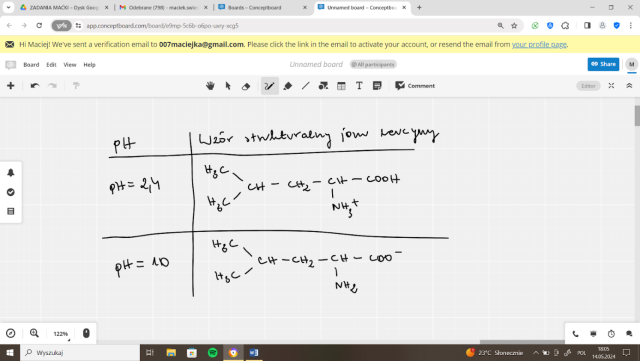640x361 pixels.
Task: Insert a table with Table tool
Action: click(341, 86)
